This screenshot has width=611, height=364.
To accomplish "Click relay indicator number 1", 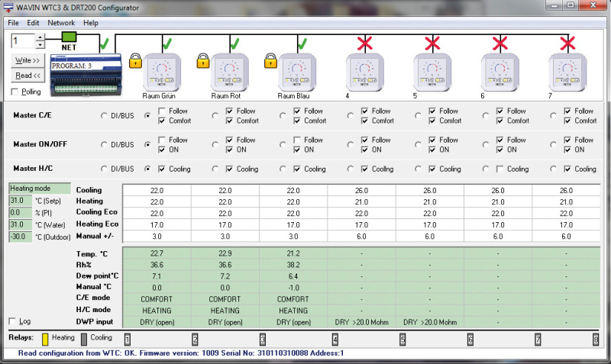I will (127, 340).
